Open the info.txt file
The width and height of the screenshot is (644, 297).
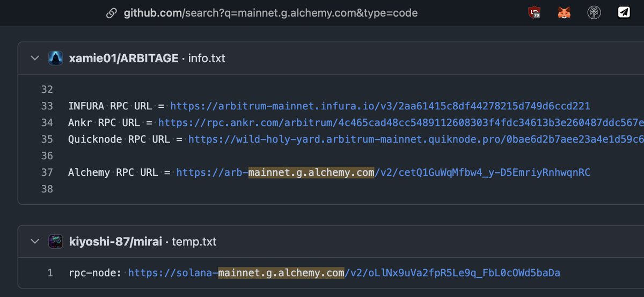tap(207, 58)
